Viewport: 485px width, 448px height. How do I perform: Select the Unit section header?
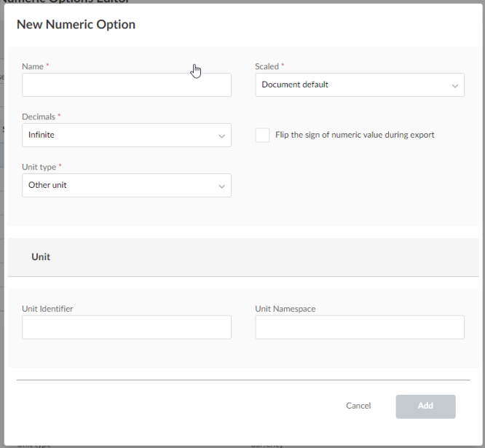coord(41,257)
